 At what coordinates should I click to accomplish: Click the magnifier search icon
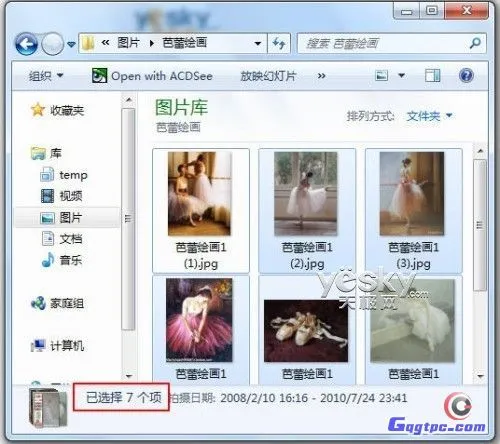(x=475, y=43)
